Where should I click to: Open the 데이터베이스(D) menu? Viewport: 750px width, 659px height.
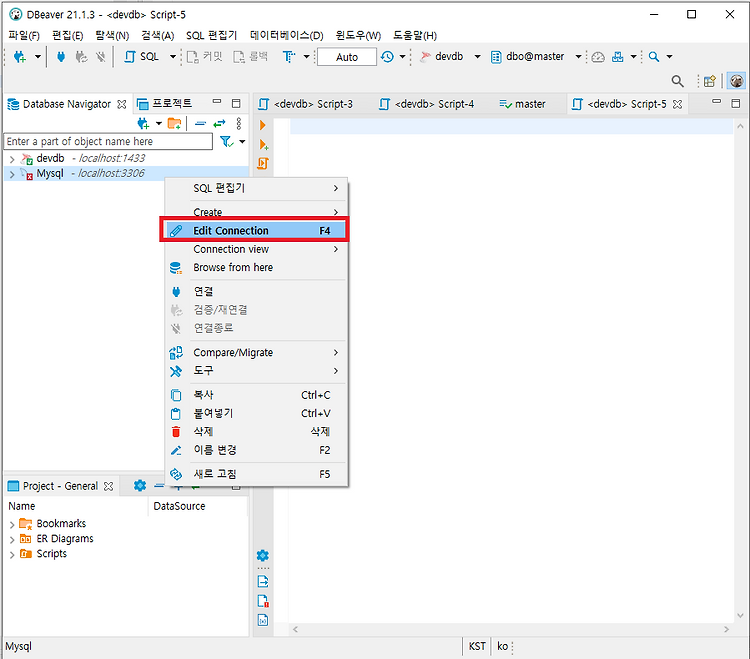coord(287,35)
